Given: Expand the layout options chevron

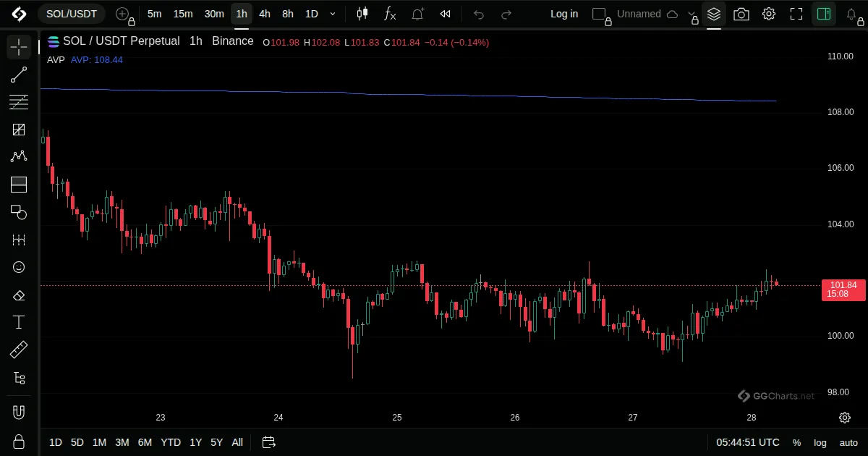Looking at the screenshot, I should pyautogui.click(x=692, y=14).
